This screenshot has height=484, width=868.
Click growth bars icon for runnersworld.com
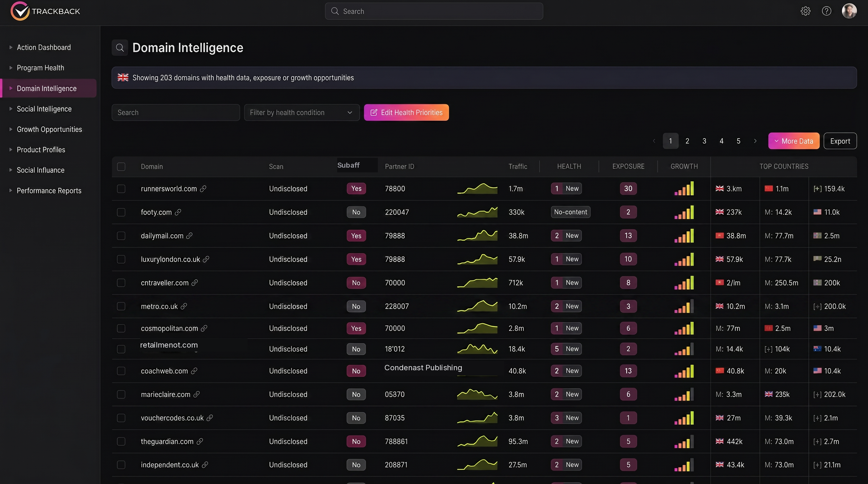[684, 189]
